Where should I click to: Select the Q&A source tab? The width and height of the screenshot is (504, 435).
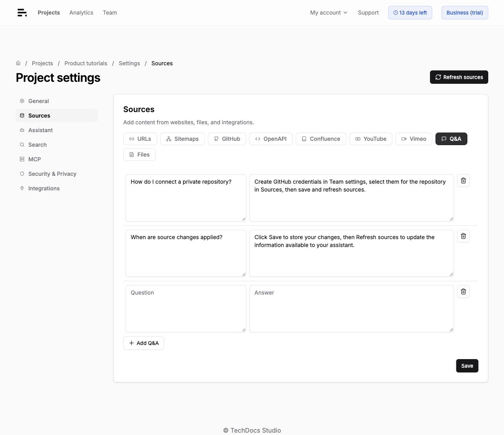[451, 139]
